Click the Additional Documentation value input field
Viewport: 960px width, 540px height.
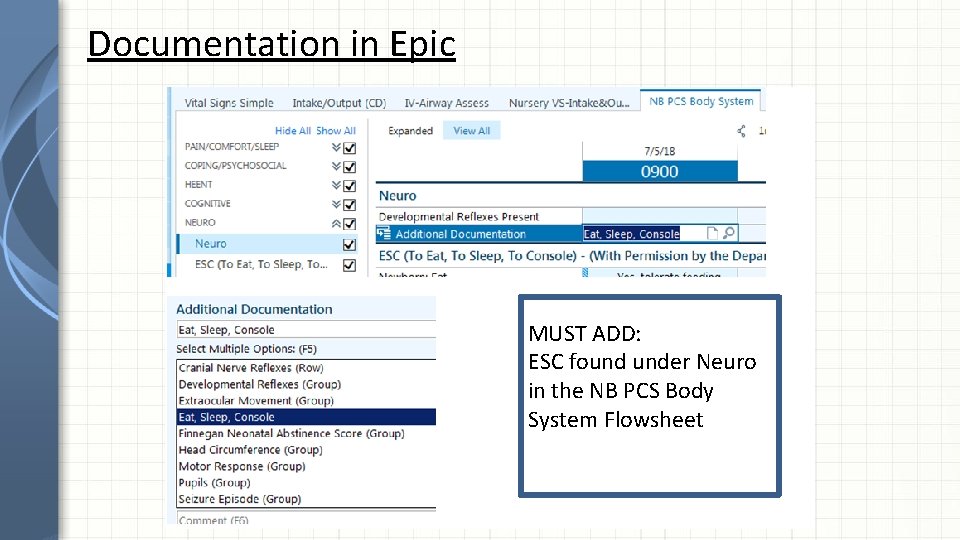point(306,330)
